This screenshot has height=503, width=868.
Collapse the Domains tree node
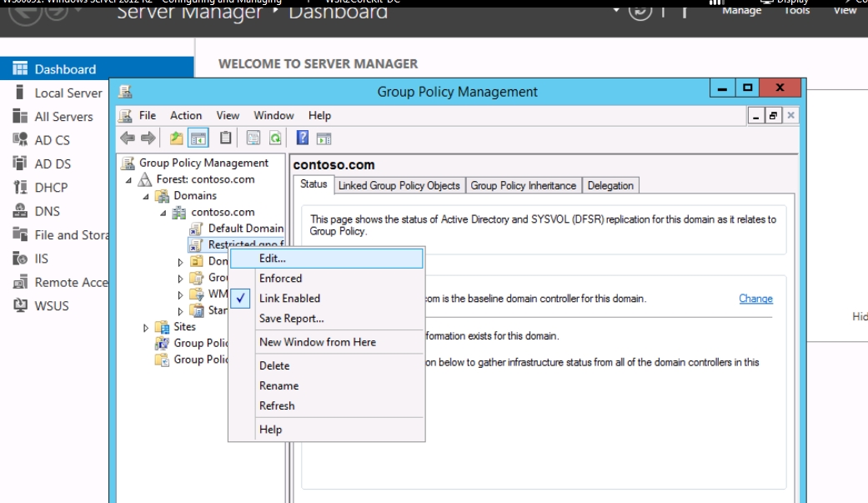point(146,196)
